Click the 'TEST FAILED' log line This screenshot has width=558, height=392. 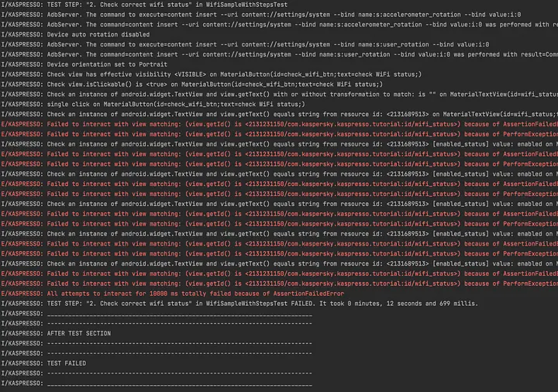click(43, 363)
